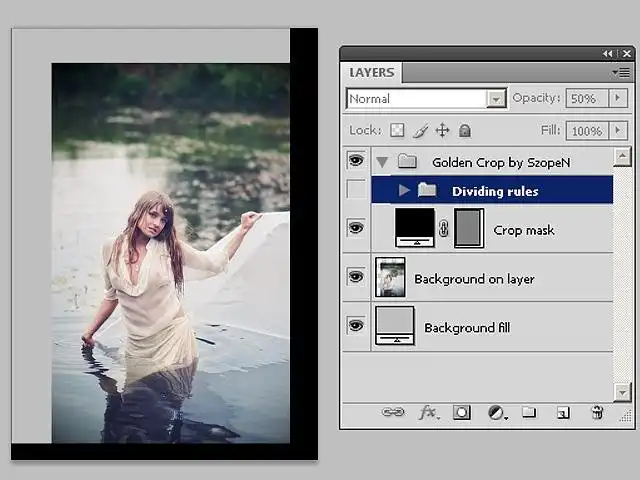Select the Golden Crop by SzopeN name
The image size is (640, 480).
click(x=501, y=162)
